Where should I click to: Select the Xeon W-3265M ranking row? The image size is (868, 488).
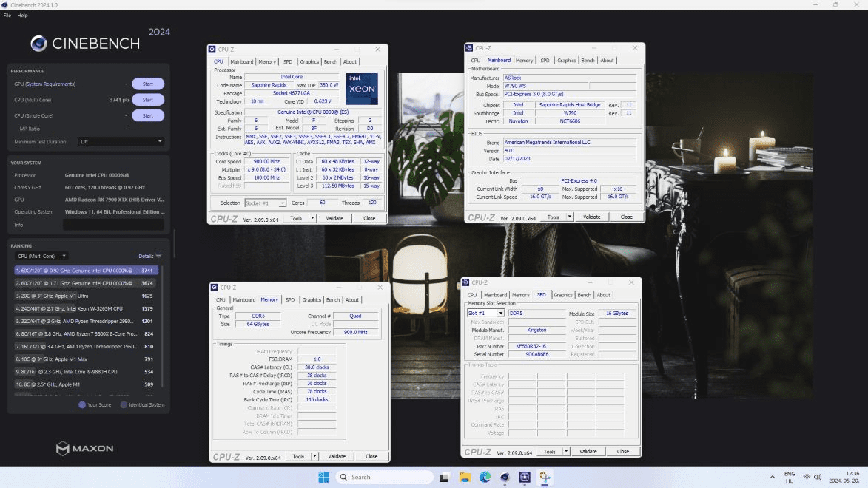coord(87,309)
